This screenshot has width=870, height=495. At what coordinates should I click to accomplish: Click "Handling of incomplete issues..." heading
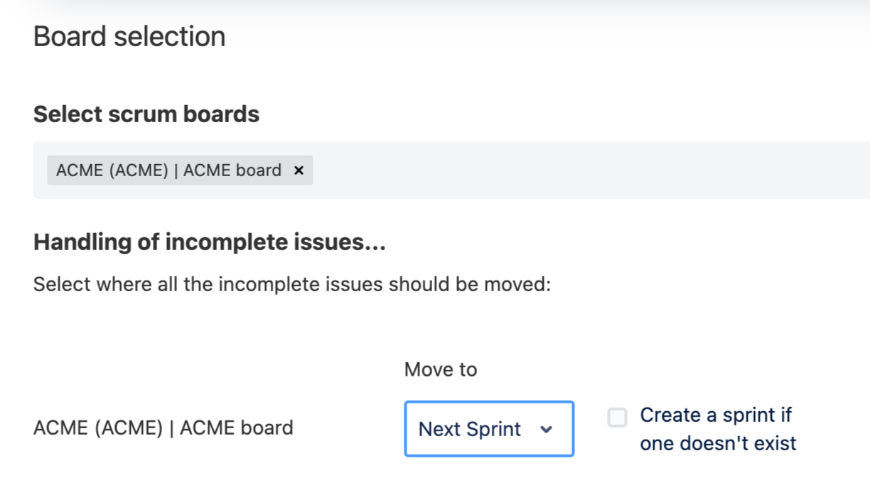click(210, 242)
